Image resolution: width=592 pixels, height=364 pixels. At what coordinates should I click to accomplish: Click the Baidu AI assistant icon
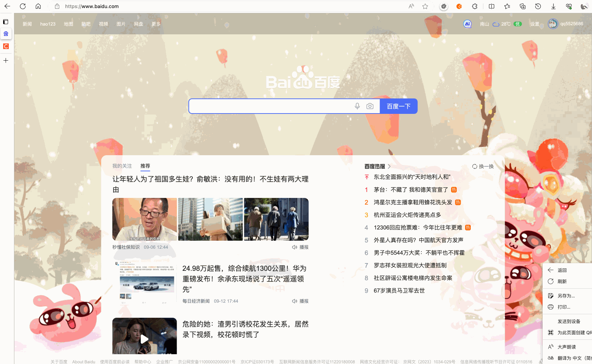coord(467,24)
